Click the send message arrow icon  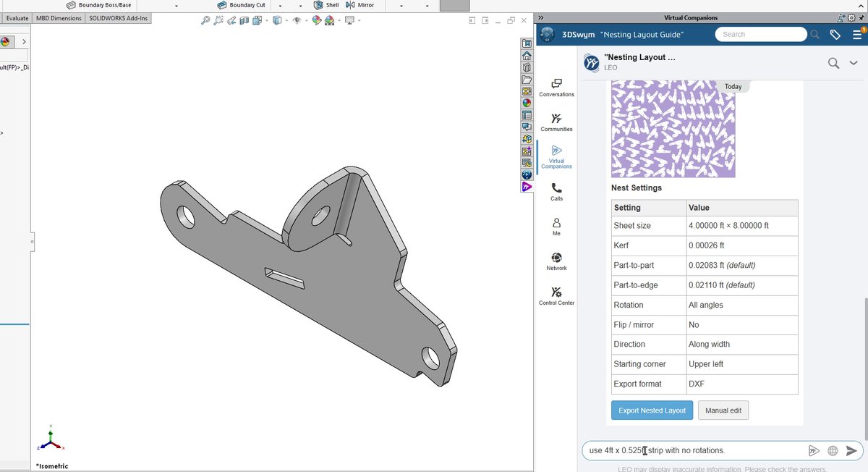tap(851, 450)
